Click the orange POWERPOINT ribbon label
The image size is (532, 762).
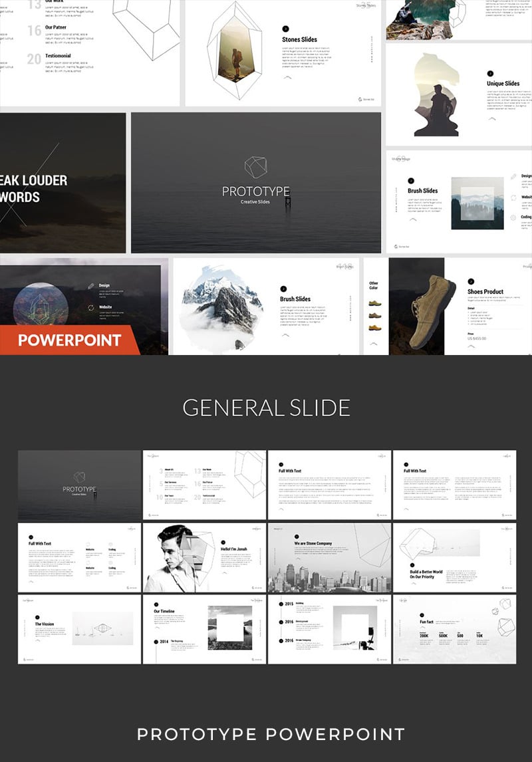click(70, 340)
